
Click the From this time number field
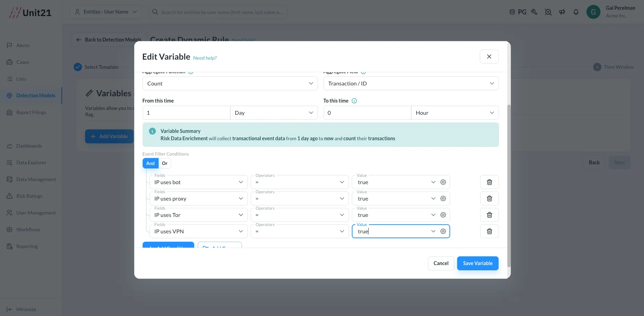[186, 113]
